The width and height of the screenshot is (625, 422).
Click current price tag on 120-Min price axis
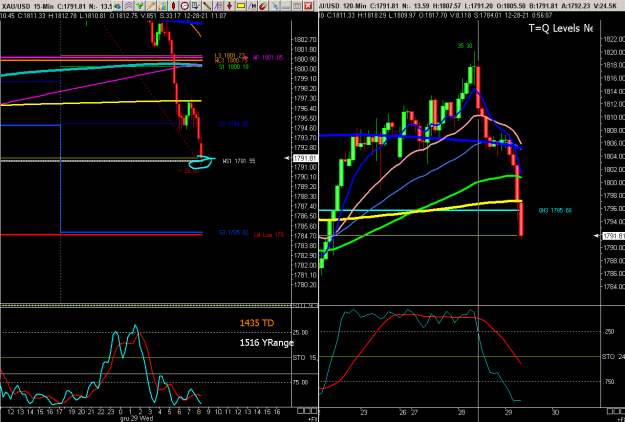(613, 236)
